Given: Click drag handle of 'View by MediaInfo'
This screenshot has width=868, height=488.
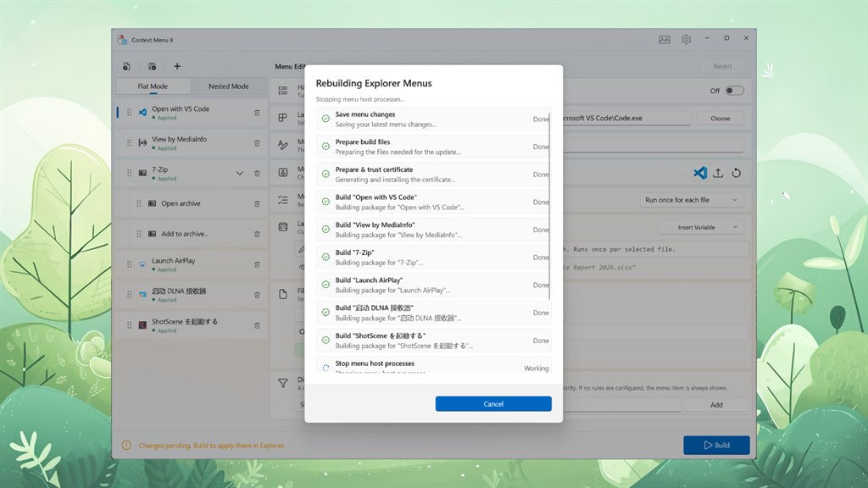Looking at the screenshot, I should point(129,142).
